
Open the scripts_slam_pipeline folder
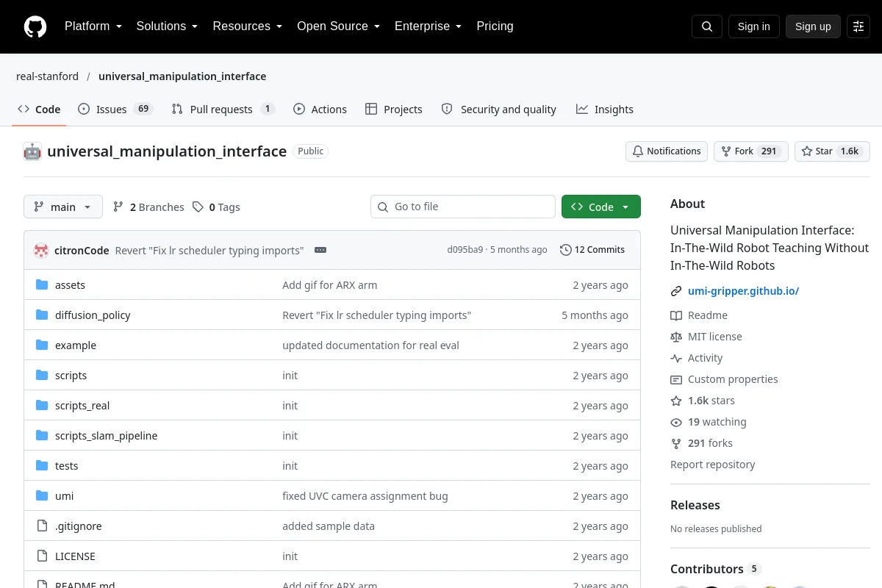tap(106, 436)
